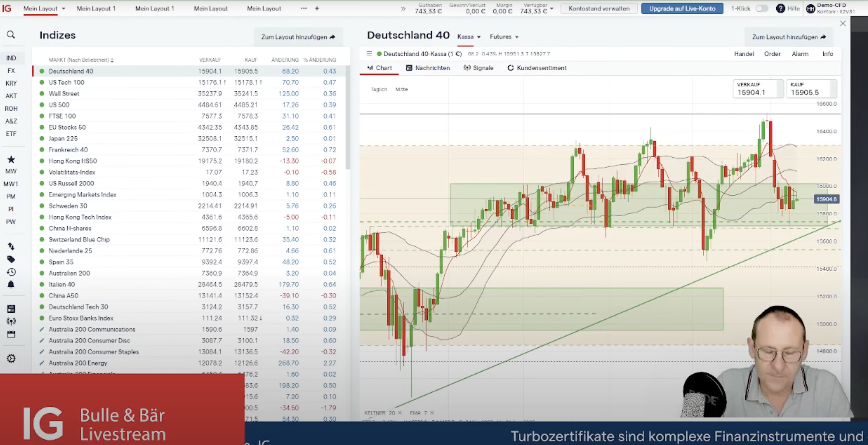Select the Volatilitäts-Index row

(x=189, y=172)
